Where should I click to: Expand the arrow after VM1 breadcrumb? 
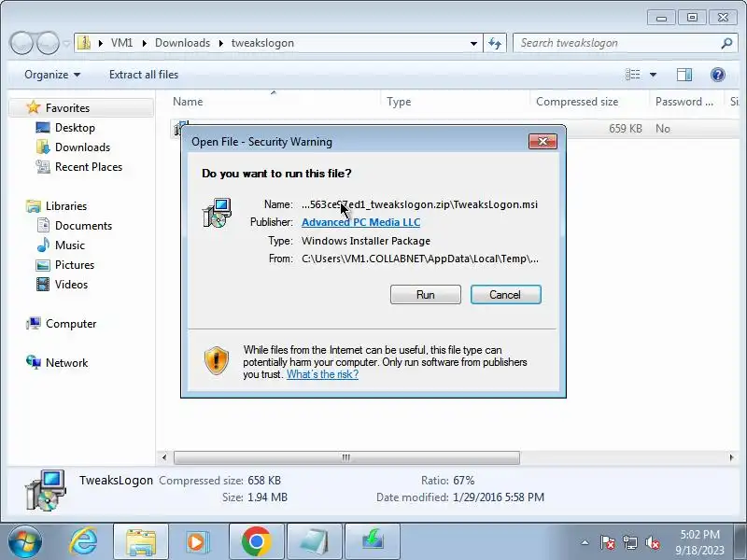(145, 43)
